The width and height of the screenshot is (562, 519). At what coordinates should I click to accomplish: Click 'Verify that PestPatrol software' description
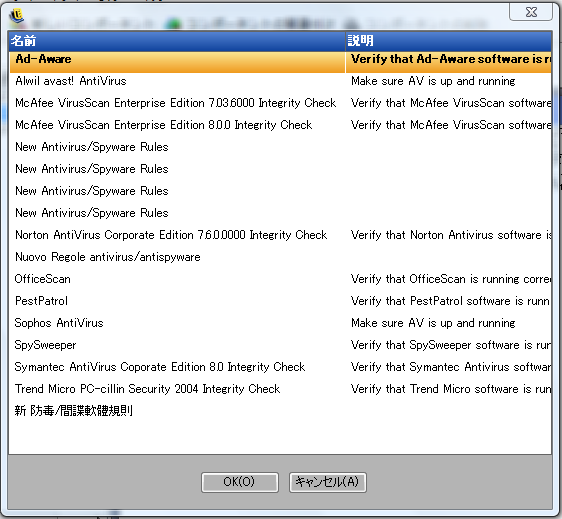448,301
